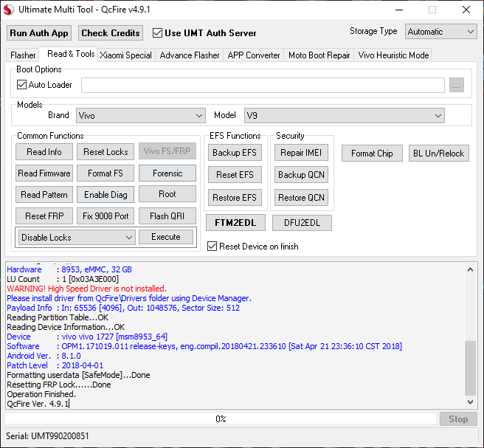Screen dimensions: 484x448
Task: Click the Operation Finished log line
Action: [x=41, y=394]
